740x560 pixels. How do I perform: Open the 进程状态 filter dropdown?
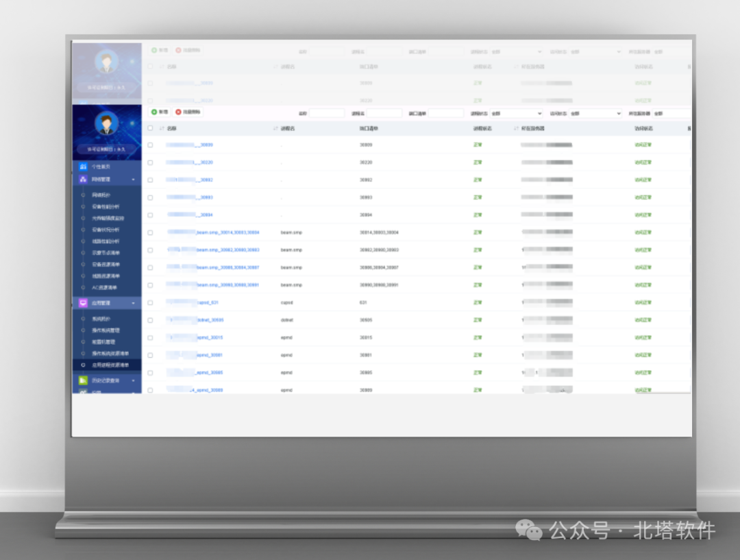tap(517, 113)
